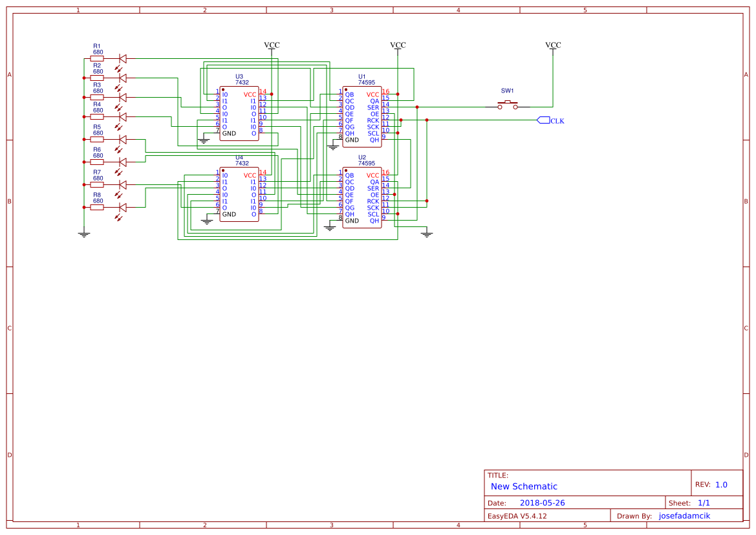Select the SW1 pushbutton switch symbol
Image resolution: width=756 pixels, height=535 pixels.
coord(508,105)
